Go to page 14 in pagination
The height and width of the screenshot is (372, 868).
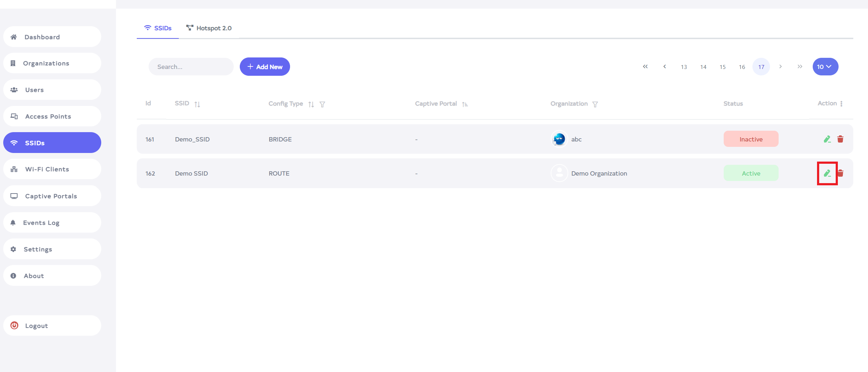coord(703,67)
